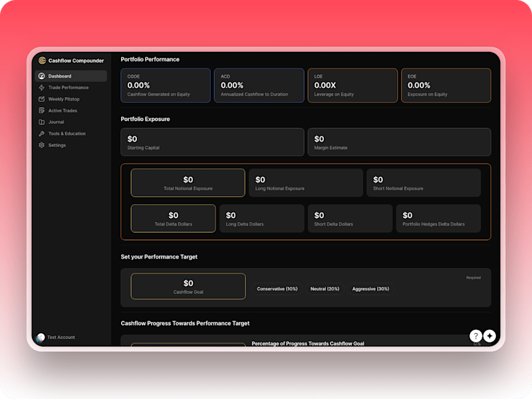532x399 pixels.
Task: Select the Total Notional Exposure card
Action: (188, 183)
